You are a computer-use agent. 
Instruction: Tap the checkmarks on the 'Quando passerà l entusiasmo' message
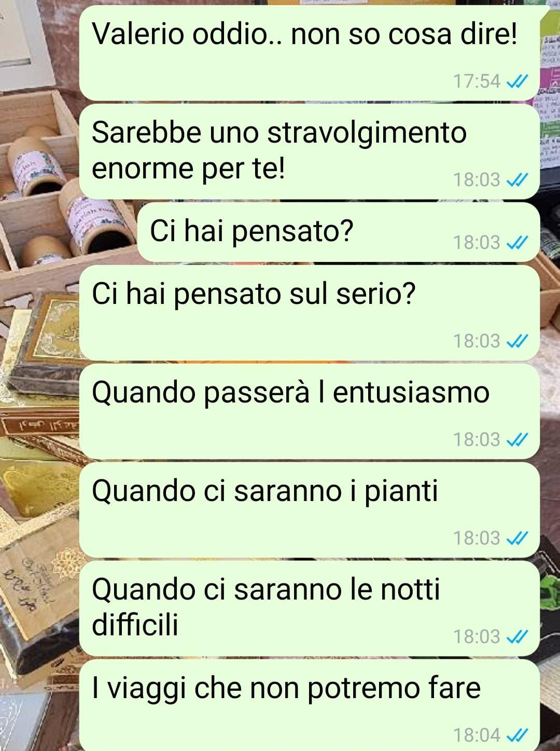pos(516,439)
